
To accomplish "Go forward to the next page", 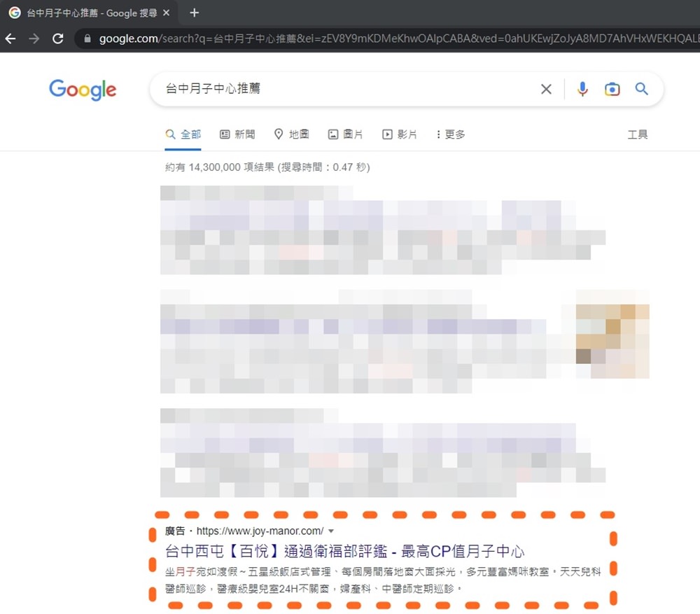I will (x=34, y=39).
